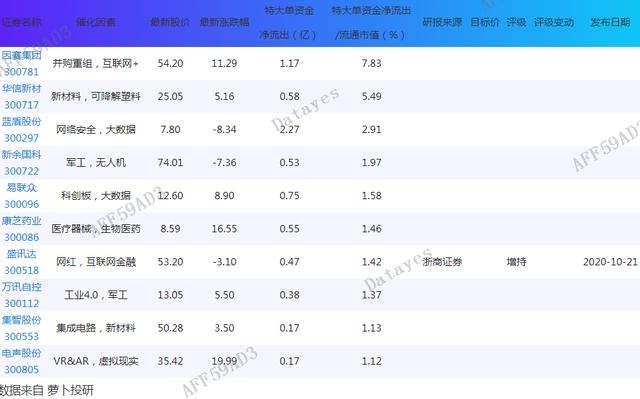The image size is (640, 399).
Task: Click rating 增持
Action: click(516, 262)
